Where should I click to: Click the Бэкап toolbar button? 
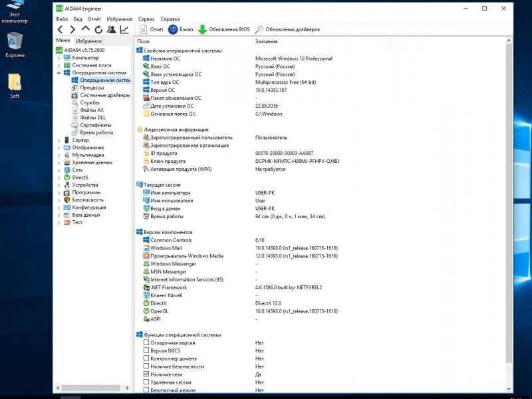[180, 29]
